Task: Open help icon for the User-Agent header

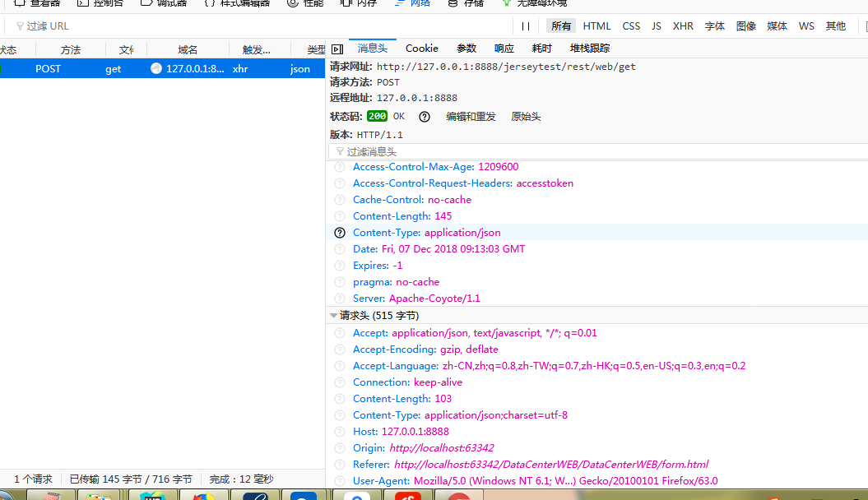Action: tap(340, 481)
